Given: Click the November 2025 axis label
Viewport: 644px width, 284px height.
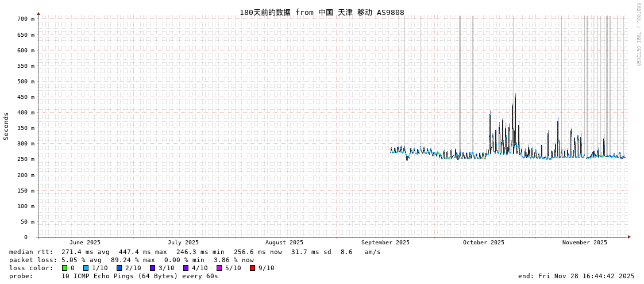Looking at the screenshot, I should pos(584,243).
